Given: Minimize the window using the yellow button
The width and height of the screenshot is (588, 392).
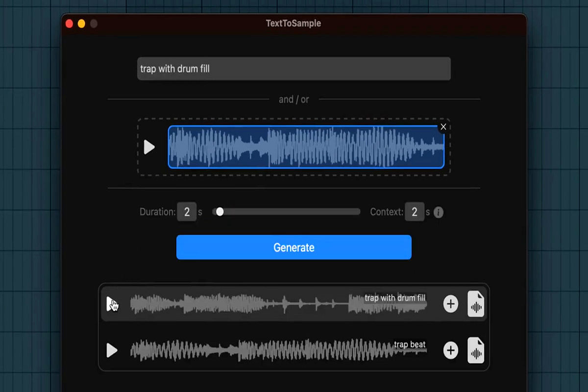Looking at the screenshot, I should click(81, 24).
